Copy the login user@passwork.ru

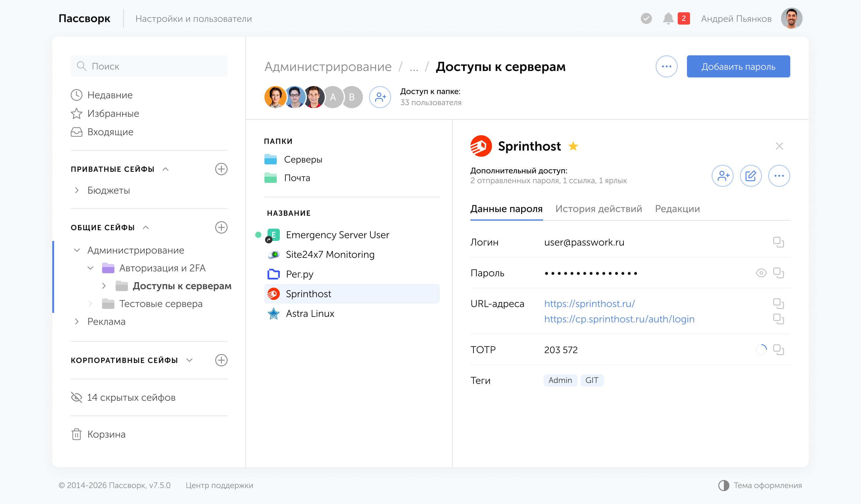pyautogui.click(x=779, y=242)
